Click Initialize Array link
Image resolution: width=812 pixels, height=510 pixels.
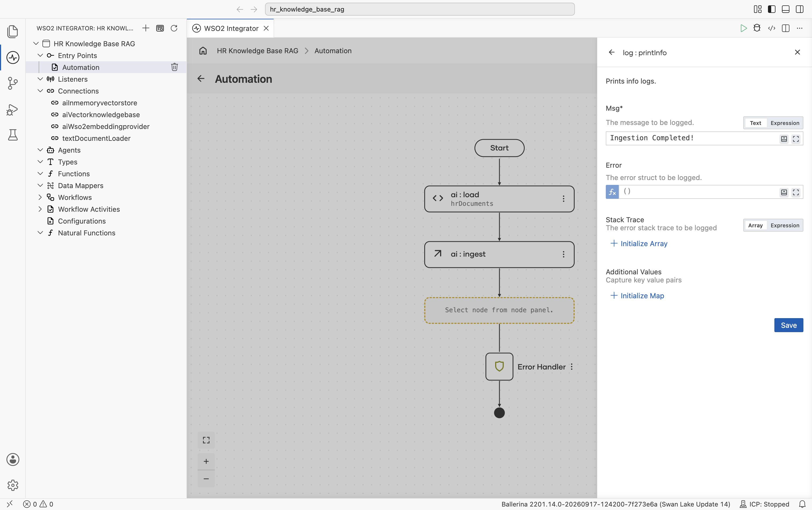(x=639, y=243)
